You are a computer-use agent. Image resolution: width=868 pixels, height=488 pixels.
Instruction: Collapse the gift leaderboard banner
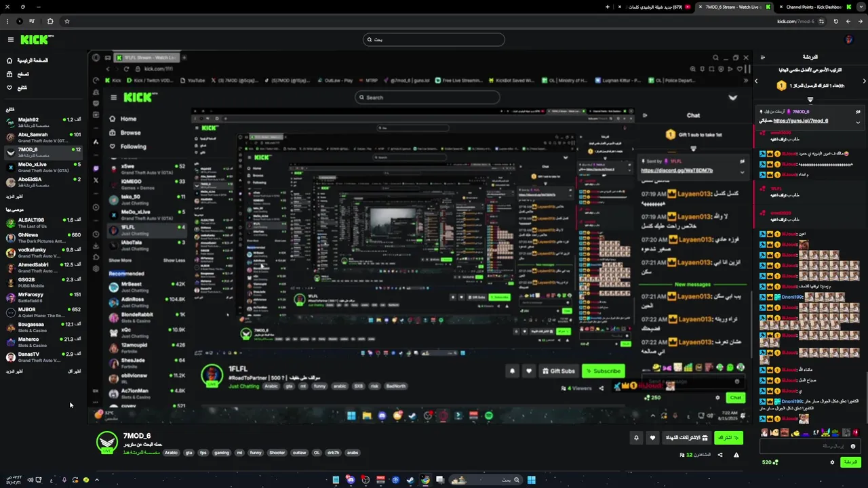(810, 99)
